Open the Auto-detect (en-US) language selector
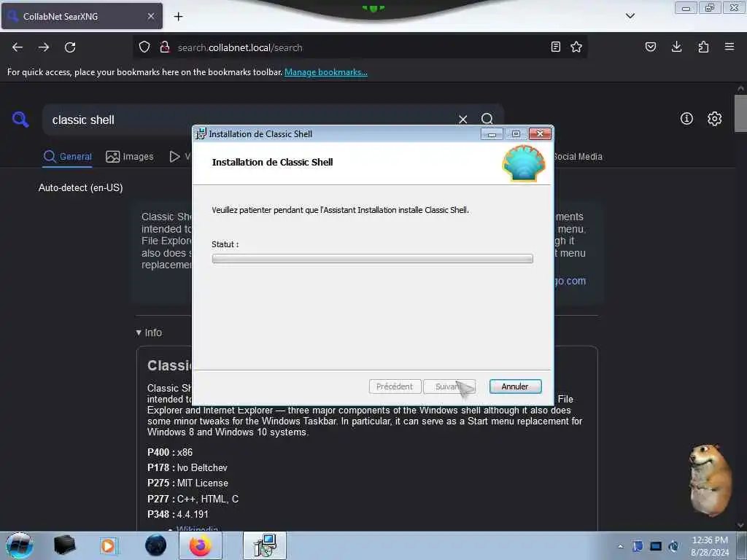Image resolution: width=747 pixels, height=560 pixels. click(80, 187)
